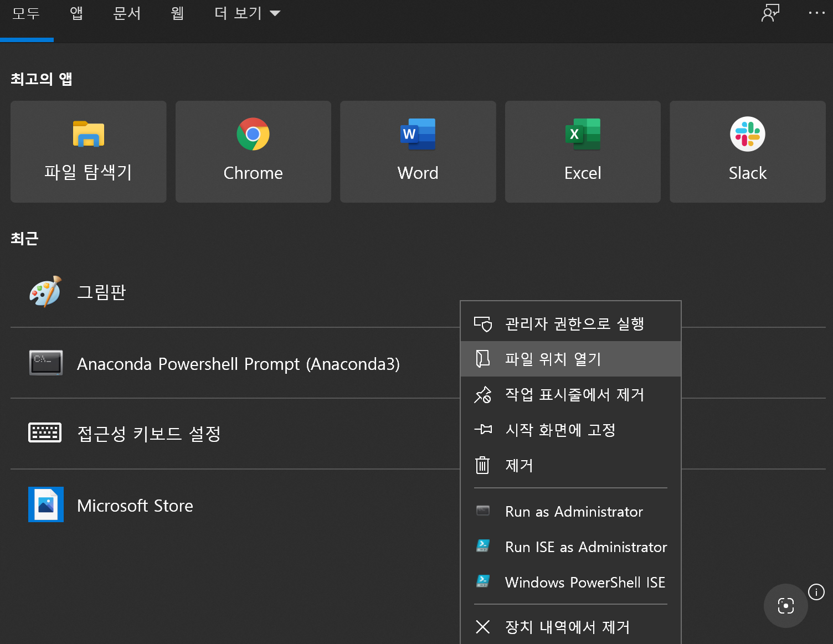Image resolution: width=833 pixels, height=644 pixels.
Task: Open the user account icon top right
Action: [x=769, y=13]
